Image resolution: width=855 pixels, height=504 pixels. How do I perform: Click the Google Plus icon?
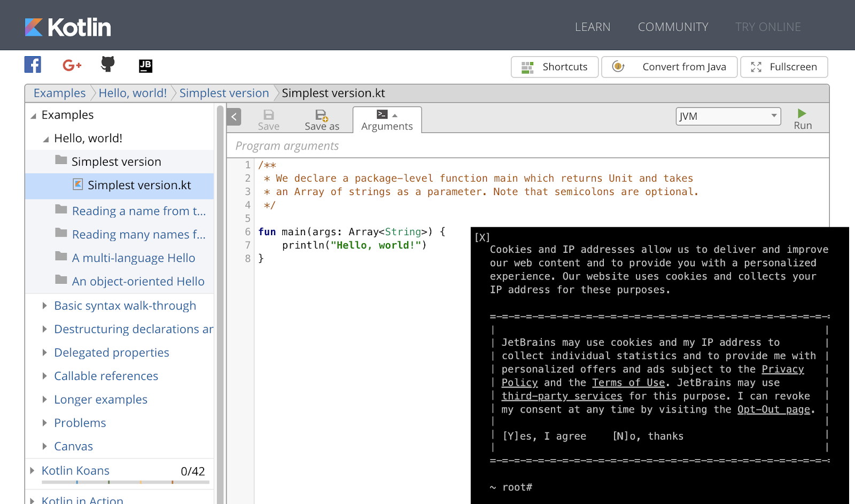pyautogui.click(x=72, y=65)
